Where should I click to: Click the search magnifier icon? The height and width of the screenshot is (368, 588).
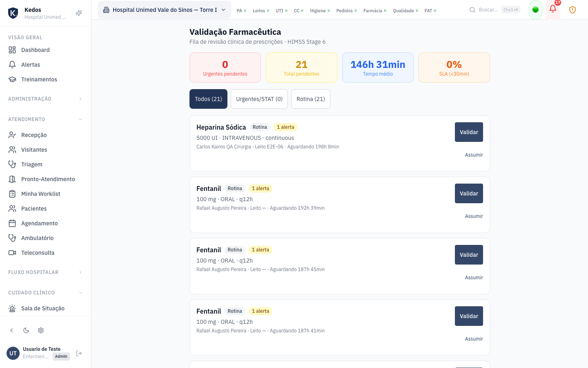[x=472, y=10]
